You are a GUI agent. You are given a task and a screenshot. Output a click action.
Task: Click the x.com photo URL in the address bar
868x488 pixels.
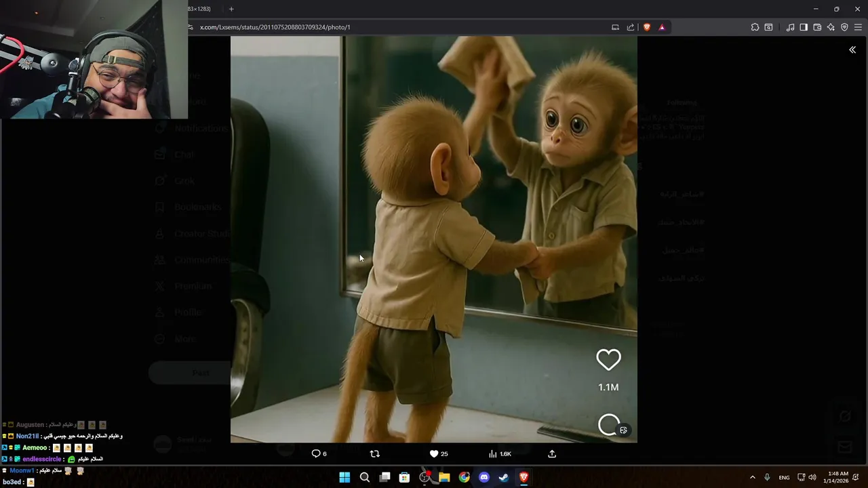click(x=275, y=27)
